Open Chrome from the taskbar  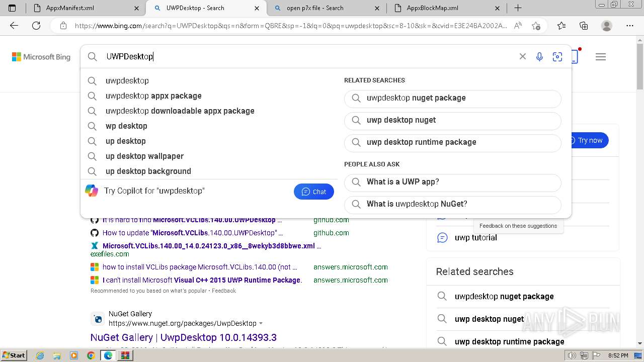[x=91, y=355]
